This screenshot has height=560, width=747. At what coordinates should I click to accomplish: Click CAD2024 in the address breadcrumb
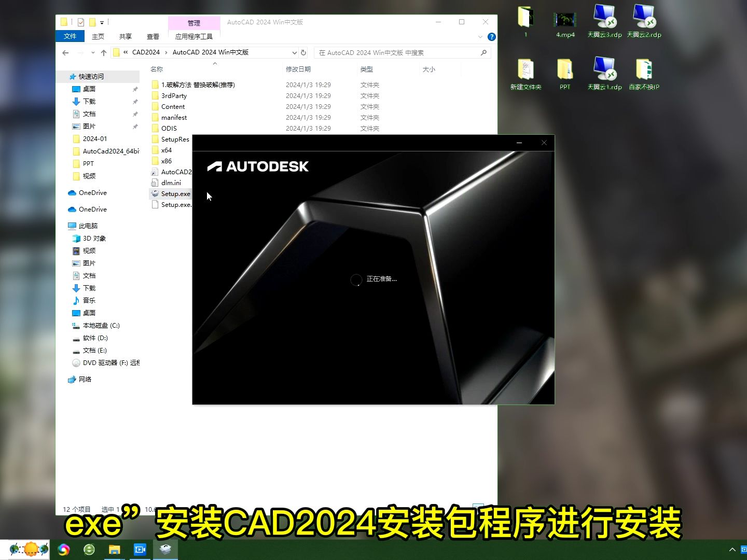[146, 52]
